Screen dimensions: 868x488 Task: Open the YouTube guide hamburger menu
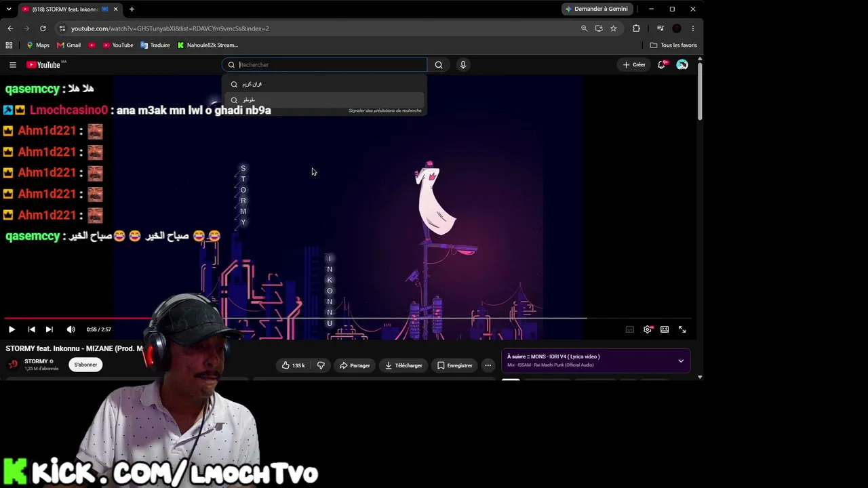13,65
